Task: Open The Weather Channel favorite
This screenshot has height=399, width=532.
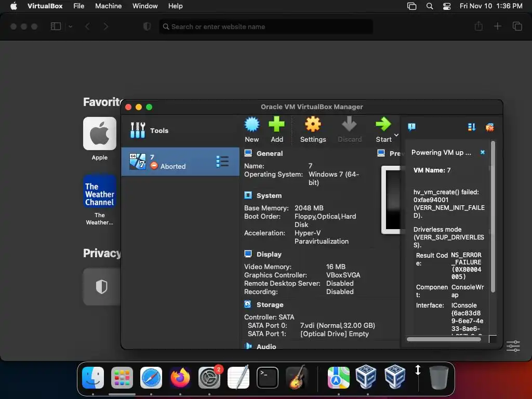Action: click(x=99, y=191)
